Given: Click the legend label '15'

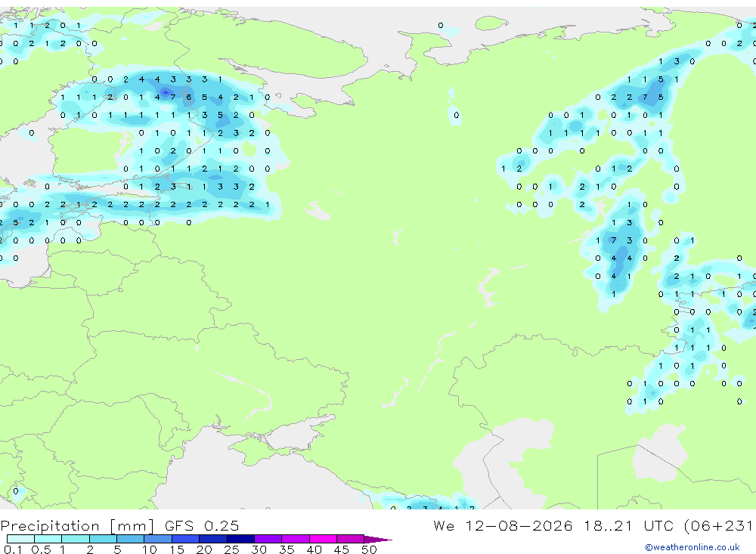Looking at the screenshot, I should 177,549.
